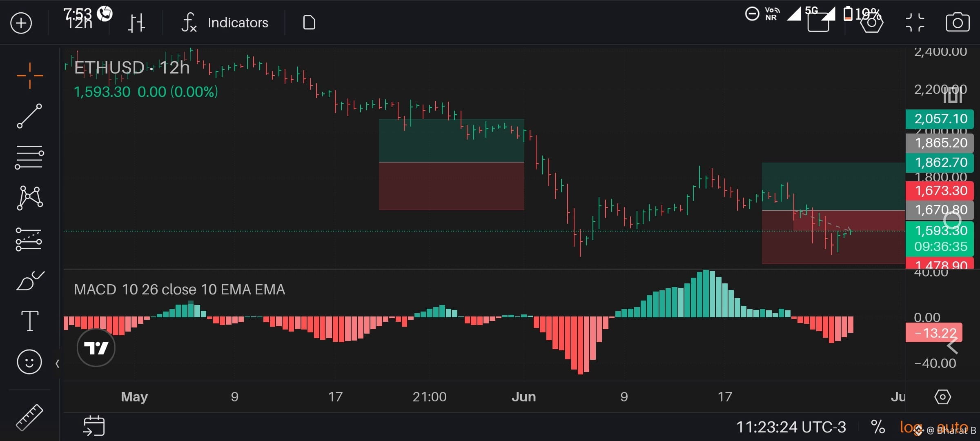This screenshot has width=980, height=441.
Task: Open the bar chart style selector
Action: tap(136, 23)
